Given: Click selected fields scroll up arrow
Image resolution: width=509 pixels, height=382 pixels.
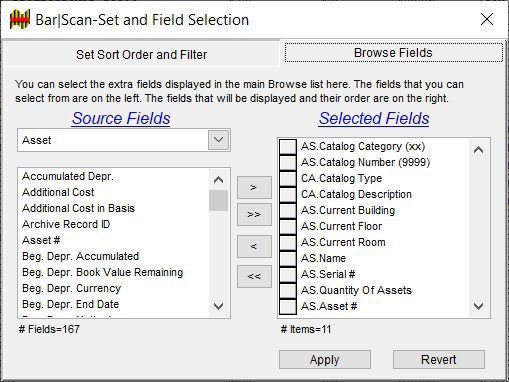Looking at the screenshot, I should [x=479, y=150].
